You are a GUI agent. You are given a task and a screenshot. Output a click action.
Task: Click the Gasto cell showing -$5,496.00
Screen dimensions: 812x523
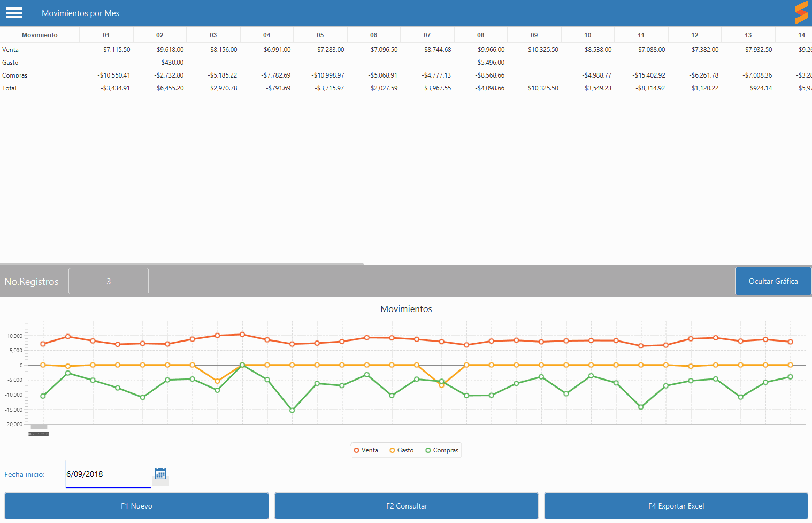(x=489, y=63)
